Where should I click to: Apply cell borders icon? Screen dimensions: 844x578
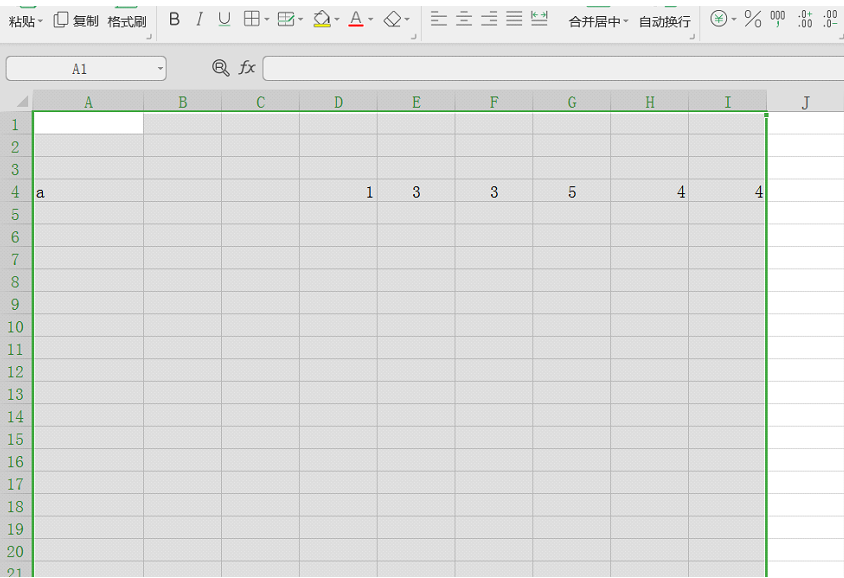(251, 19)
